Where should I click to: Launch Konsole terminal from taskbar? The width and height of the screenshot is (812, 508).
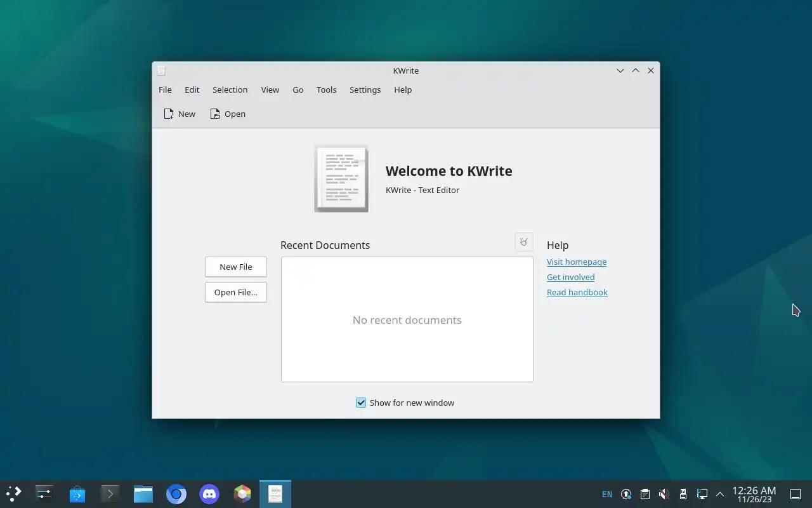pos(110,494)
